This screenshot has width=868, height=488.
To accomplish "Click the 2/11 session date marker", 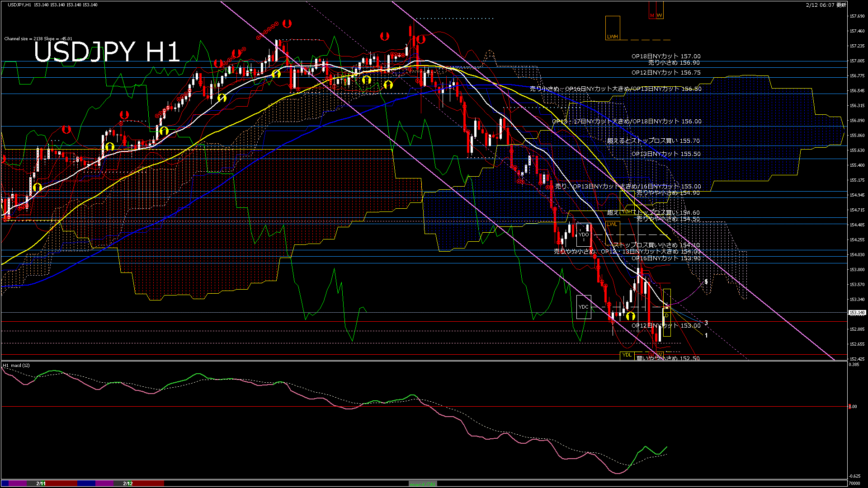I will tap(41, 483).
